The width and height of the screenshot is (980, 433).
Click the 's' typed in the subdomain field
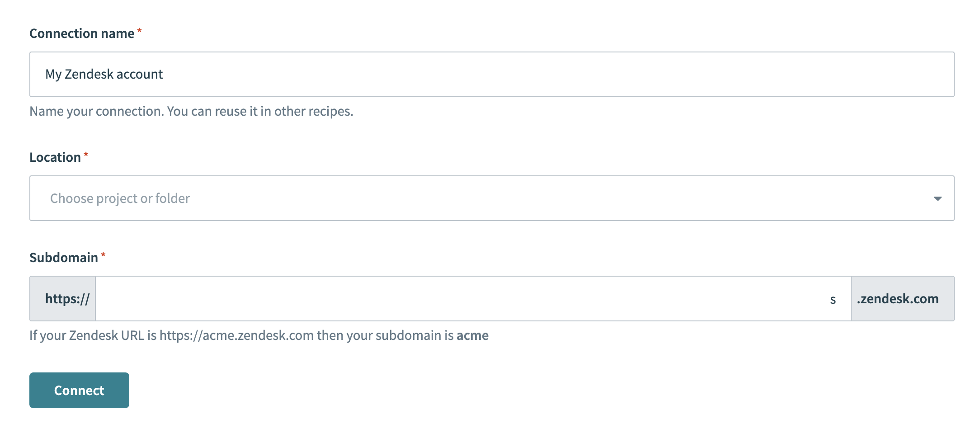(834, 299)
